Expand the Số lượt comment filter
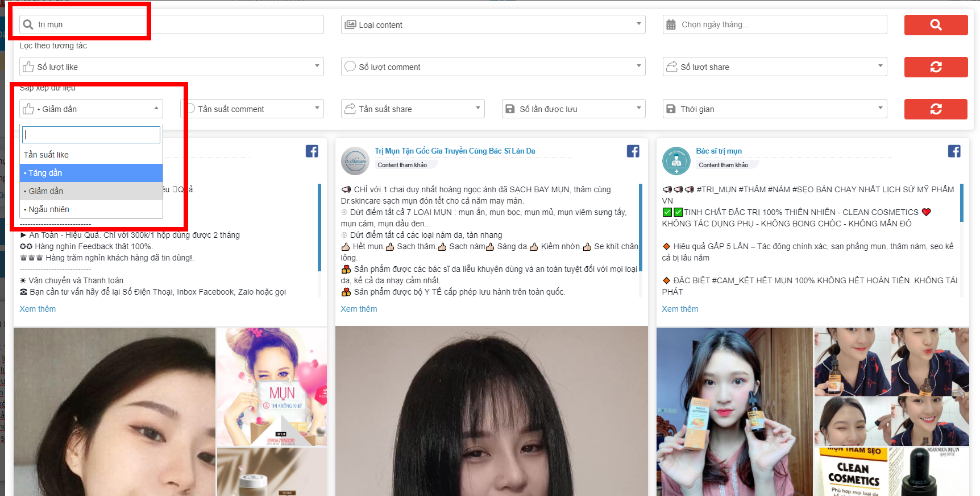 (493, 67)
